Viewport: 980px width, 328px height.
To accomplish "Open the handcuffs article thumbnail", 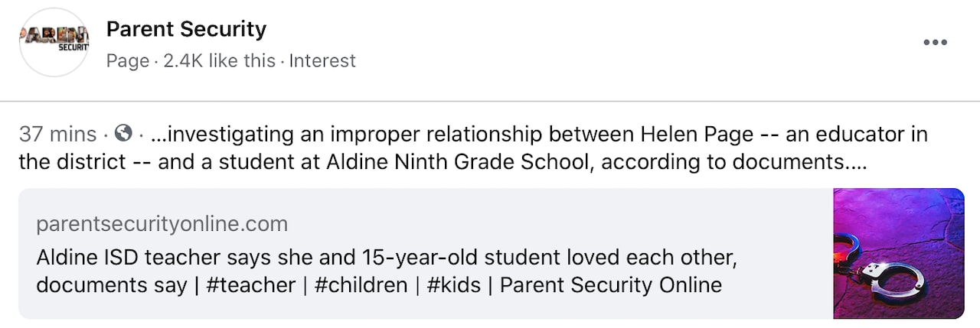I will (898, 253).
